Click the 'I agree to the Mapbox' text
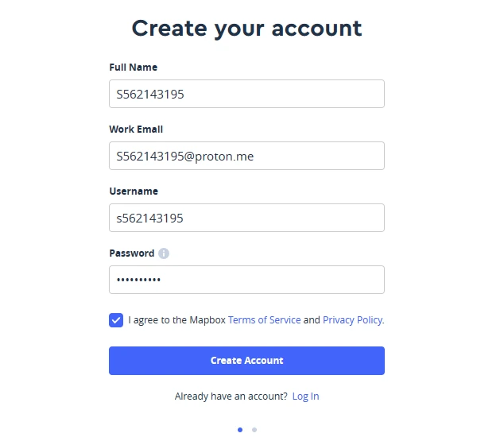Viewport: 504px width, 441px height. pyautogui.click(x=176, y=320)
